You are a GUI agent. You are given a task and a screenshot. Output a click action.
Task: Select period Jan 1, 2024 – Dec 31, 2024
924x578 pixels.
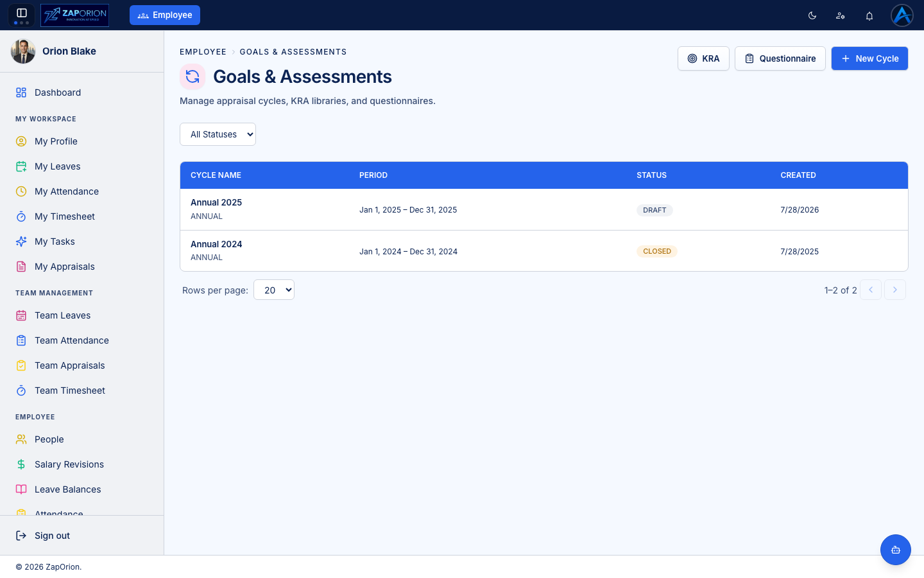(x=408, y=252)
